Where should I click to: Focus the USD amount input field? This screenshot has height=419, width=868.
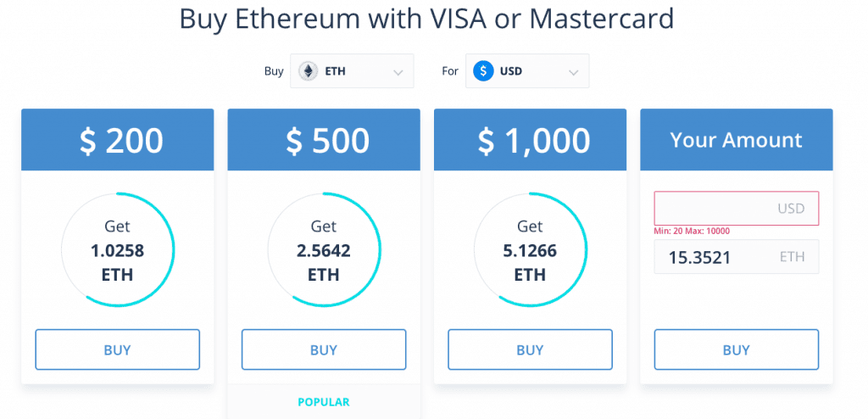pyautogui.click(x=736, y=209)
